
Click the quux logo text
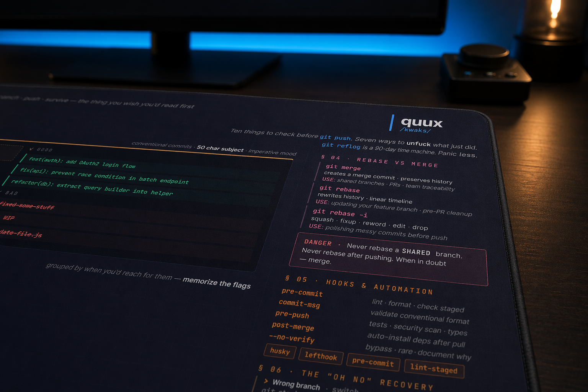[x=421, y=122]
